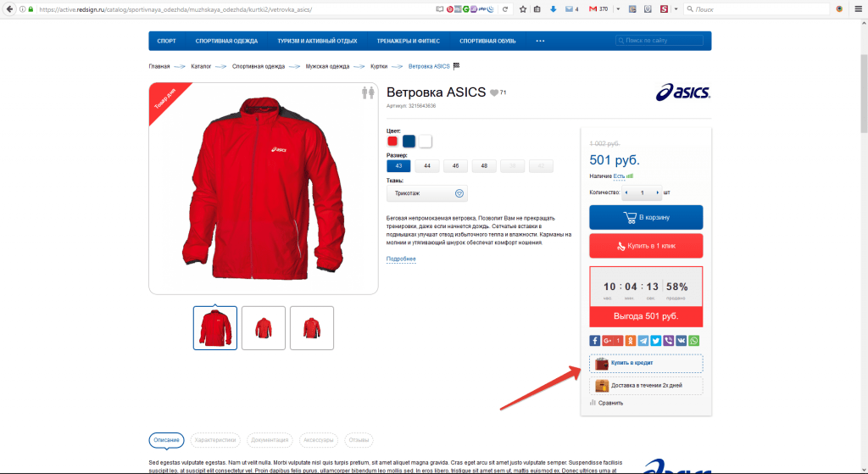This screenshot has height=474, width=868.
Task: Select size 43
Action: pyautogui.click(x=398, y=165)
